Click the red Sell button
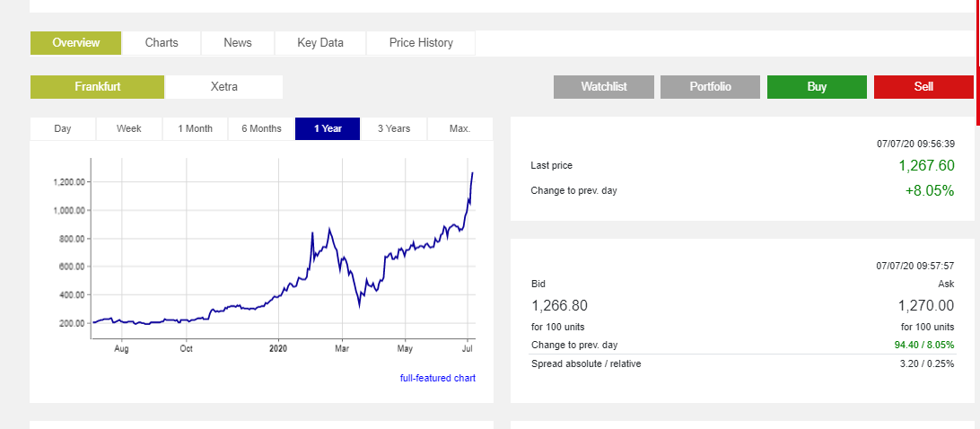The height and width of the screenshot is (429, 980). tap(923, 87)
